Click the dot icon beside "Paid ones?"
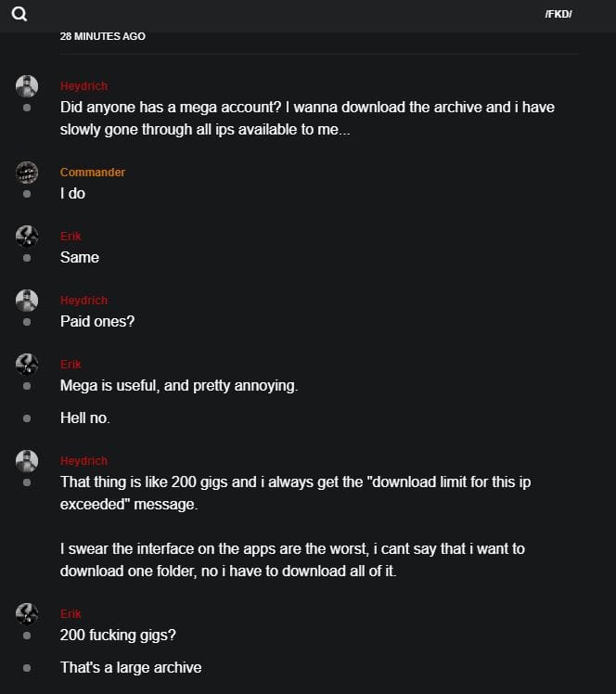616x694 pixels. 27,322
